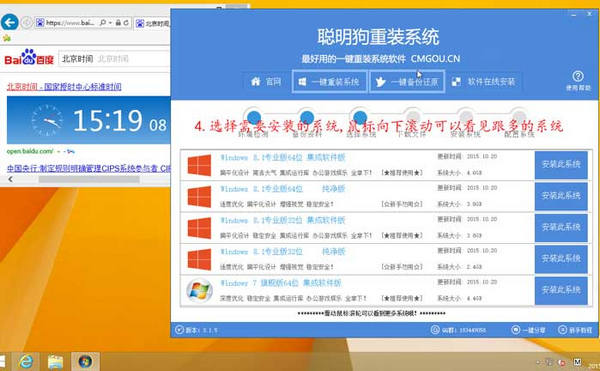Click the 备份资料 step circle
600x371 pixels.
(x=307, y=117)
